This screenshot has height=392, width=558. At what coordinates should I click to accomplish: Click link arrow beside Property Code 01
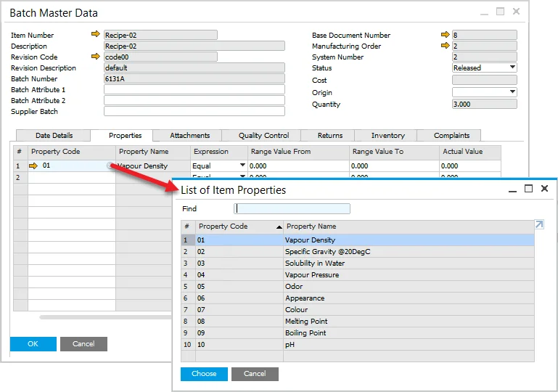tap(33, 166)
